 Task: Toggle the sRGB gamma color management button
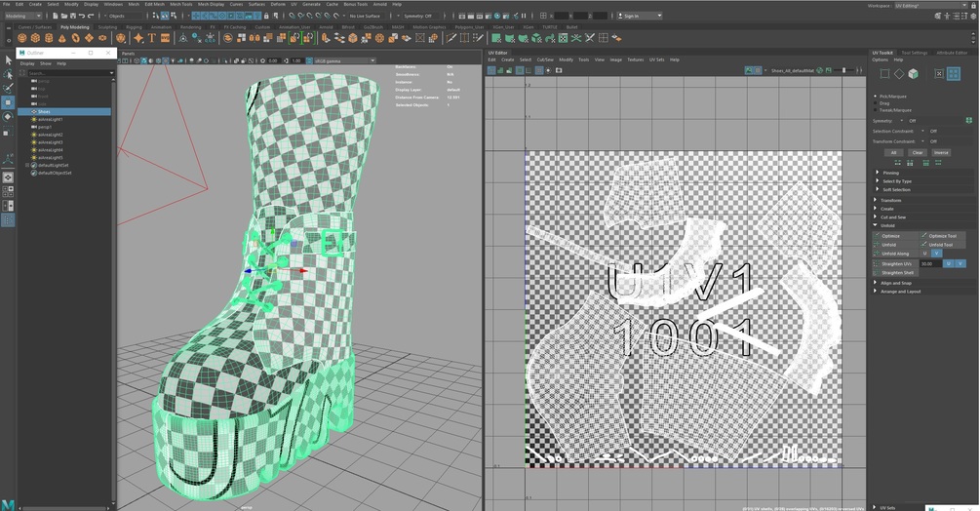307,60
